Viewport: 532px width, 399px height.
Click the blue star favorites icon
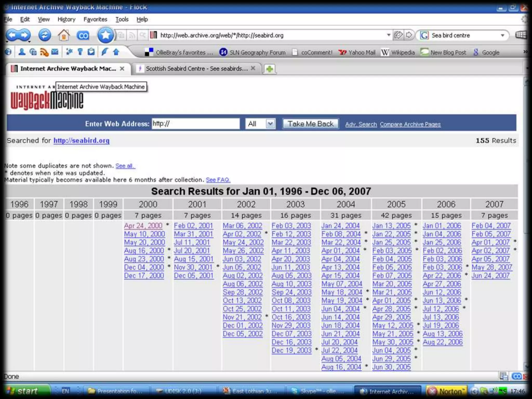105,35
